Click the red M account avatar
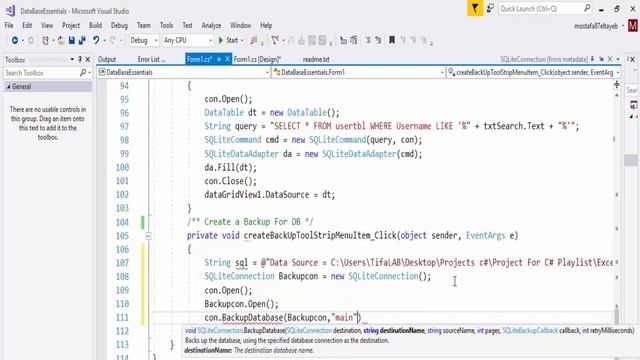640x360 pixels. click(x=633, y=26)
